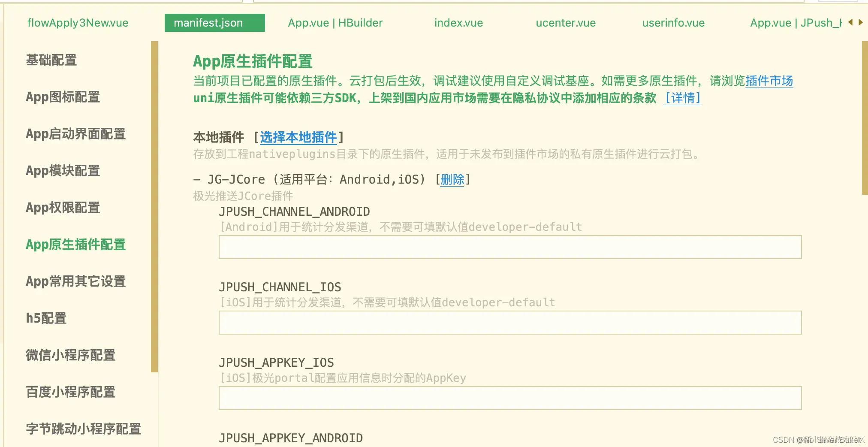The height and width of the screenshot is (447, 868).
Task: Open the 基础配置 section
Action: [x=51, y=60]
